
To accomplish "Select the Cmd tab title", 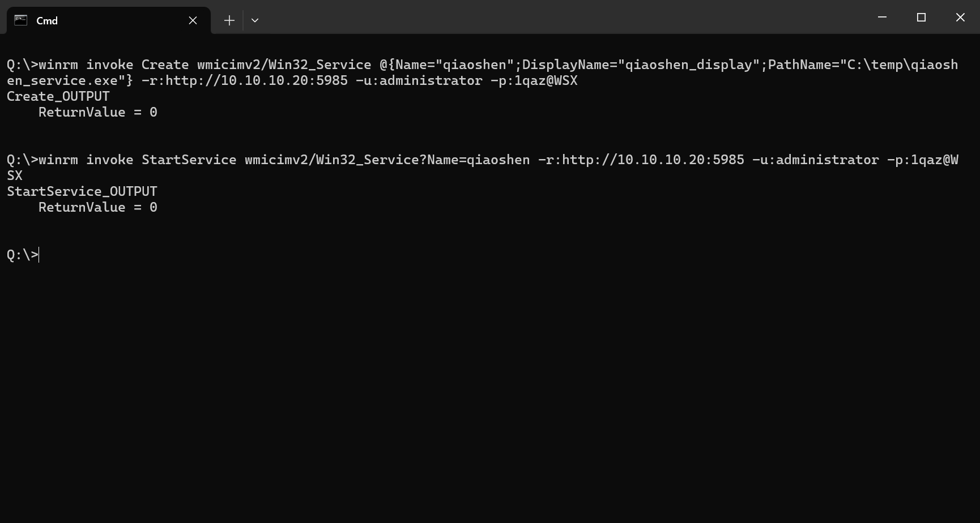I will point(47,20).
